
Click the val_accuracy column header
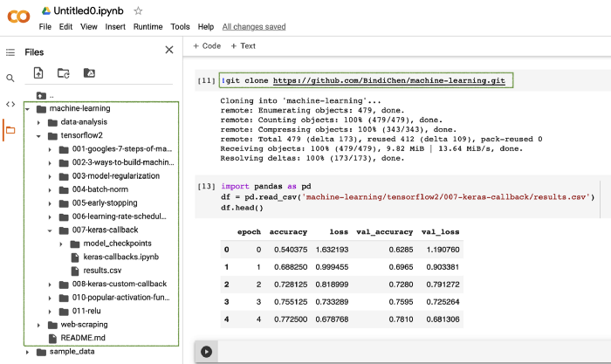click(385, 232)
